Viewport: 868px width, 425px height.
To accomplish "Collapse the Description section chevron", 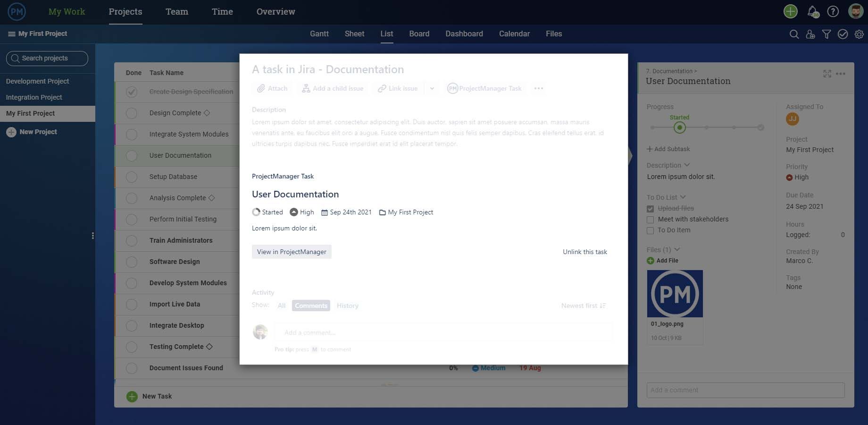I will (687, 165).
